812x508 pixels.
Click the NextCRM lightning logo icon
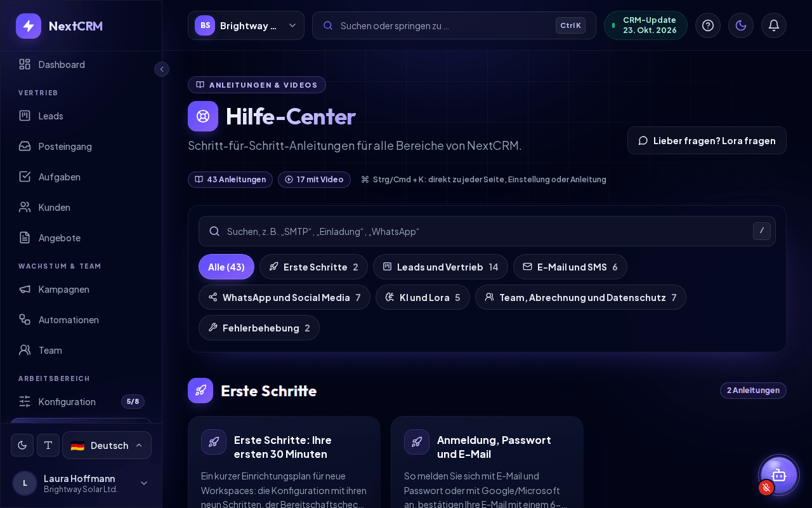[x=29, y=26]
